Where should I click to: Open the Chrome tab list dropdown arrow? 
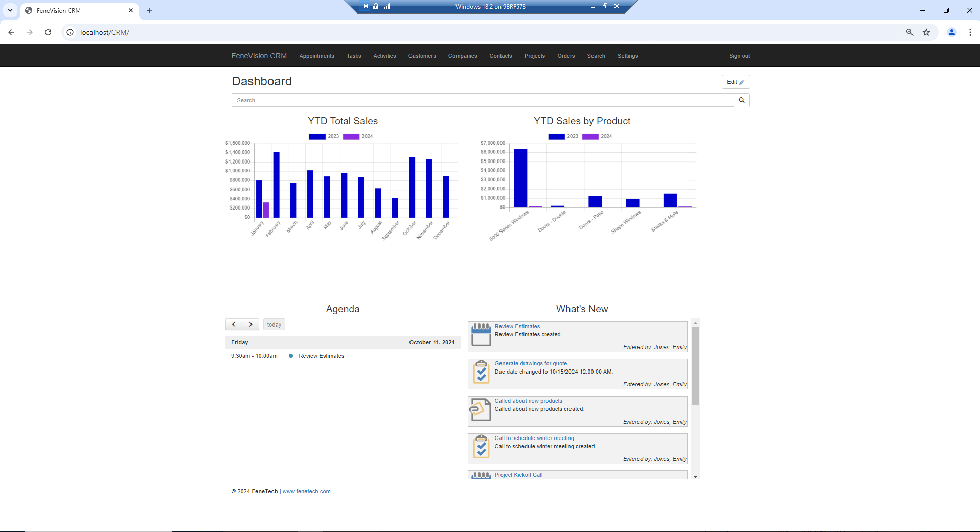(10, 10)
